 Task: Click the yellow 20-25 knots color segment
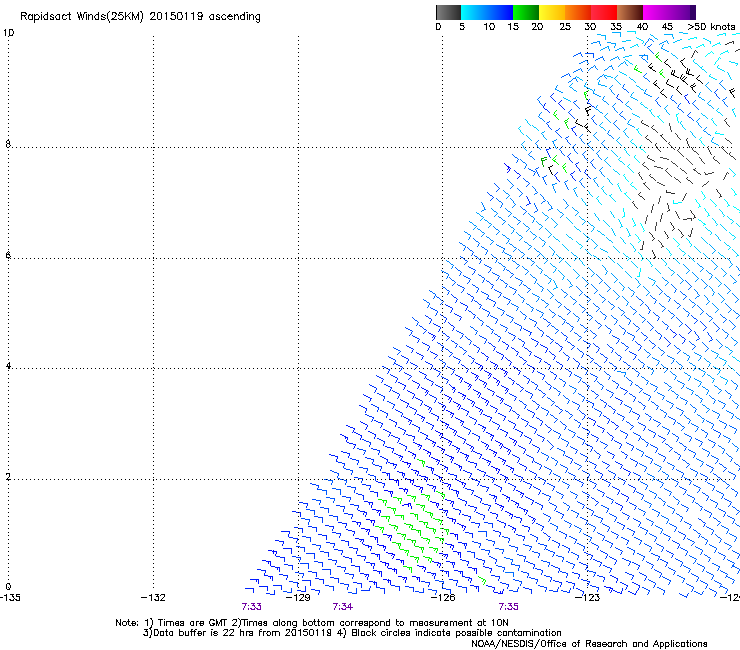pos(552,12)
